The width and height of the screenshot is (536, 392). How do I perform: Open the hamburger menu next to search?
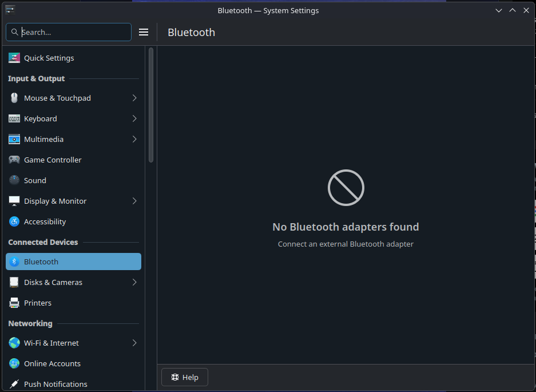[x=144, y=32]
